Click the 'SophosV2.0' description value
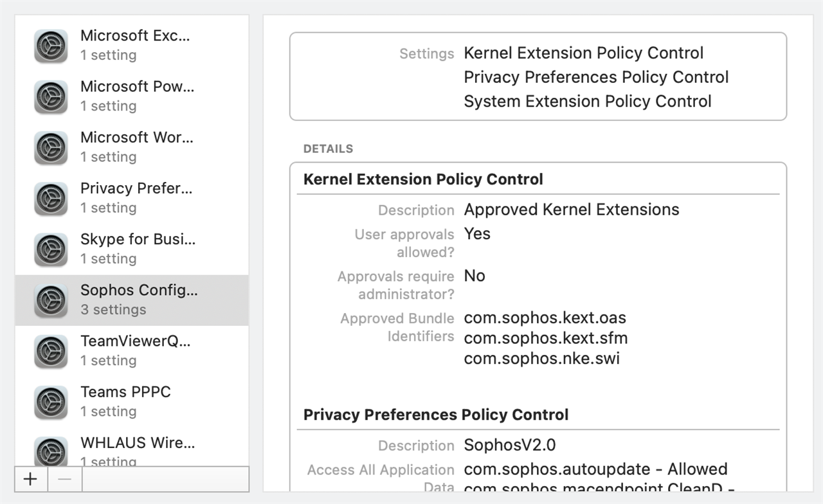Viewport: 823px width, 504px height. click(510, 445)
